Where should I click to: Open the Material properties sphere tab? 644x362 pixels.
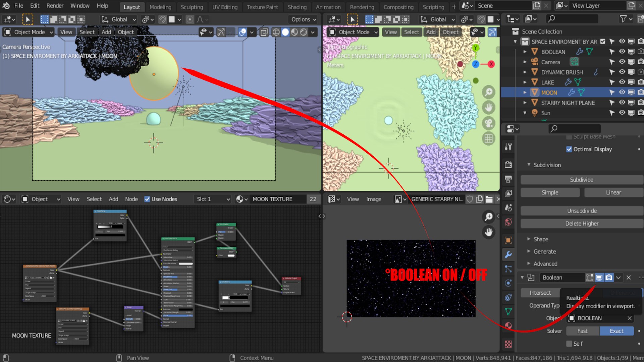[x=508, y=326]
